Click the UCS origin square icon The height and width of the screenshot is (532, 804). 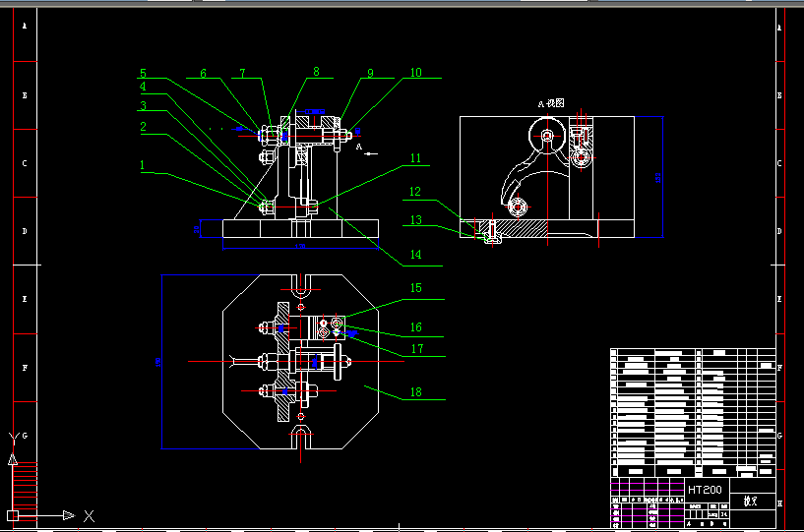click(13, 515)
